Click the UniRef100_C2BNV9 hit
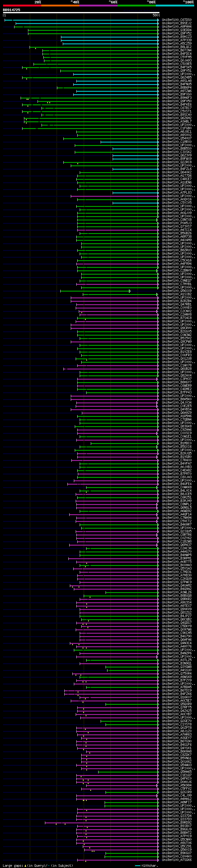 [x=177, y=271]
